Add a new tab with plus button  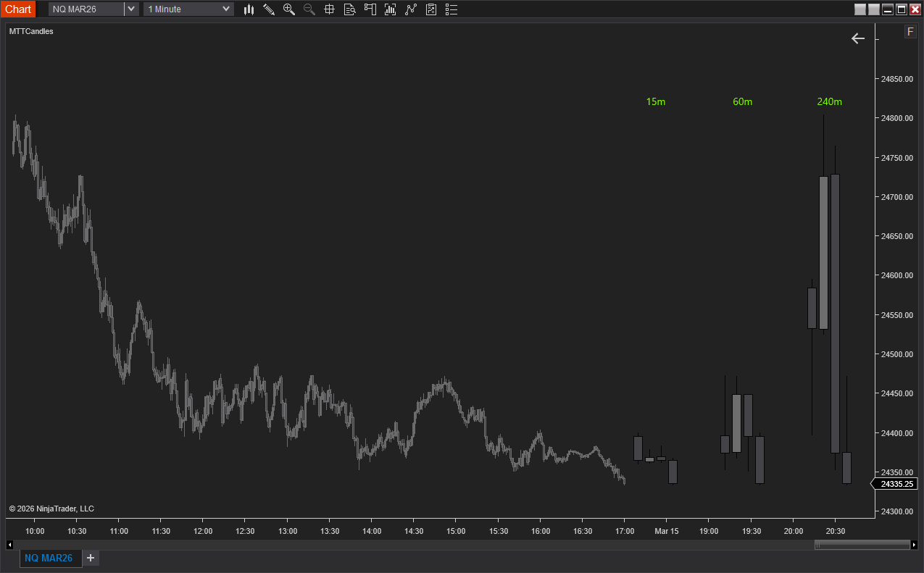(x=91, y=558)
